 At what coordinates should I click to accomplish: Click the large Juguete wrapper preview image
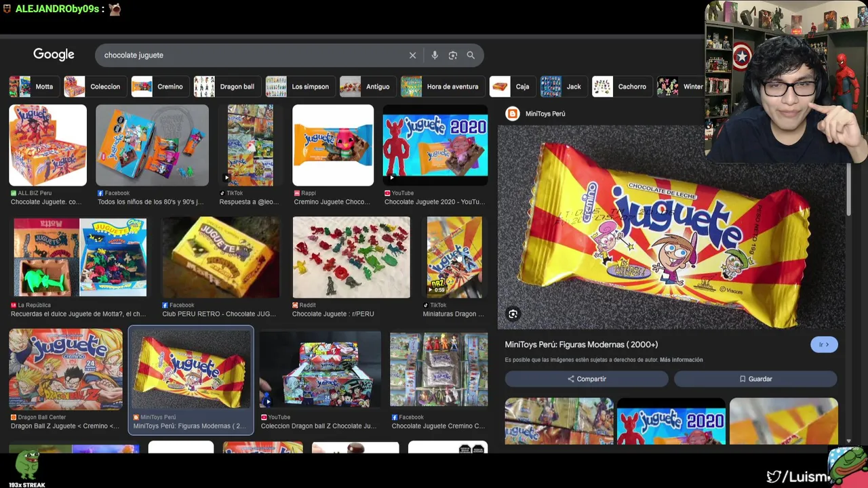tap(671, 227)
